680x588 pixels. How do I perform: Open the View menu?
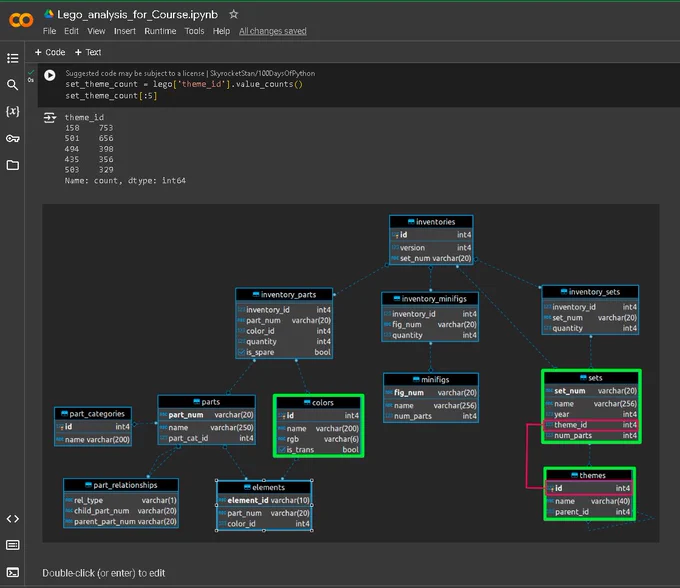tap(96, 31)
